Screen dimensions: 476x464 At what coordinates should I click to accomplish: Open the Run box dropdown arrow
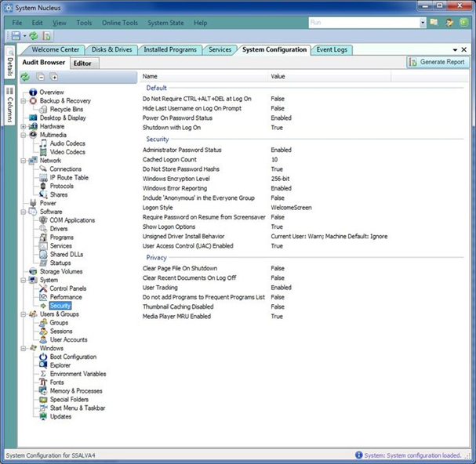point(422,23)
